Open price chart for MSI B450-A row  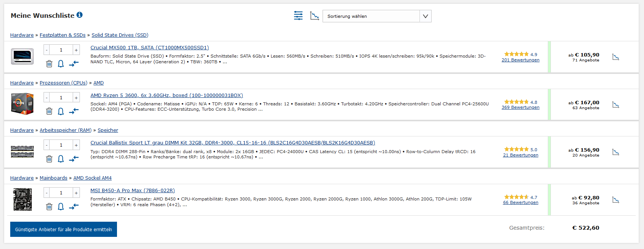[x=616, y=200]
